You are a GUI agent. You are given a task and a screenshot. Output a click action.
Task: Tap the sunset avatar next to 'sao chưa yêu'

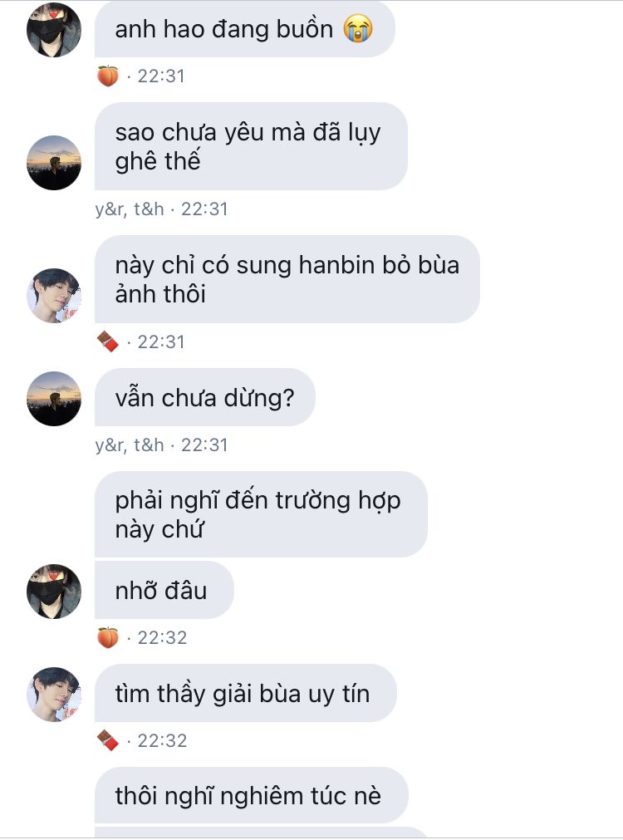coord(53,162)
